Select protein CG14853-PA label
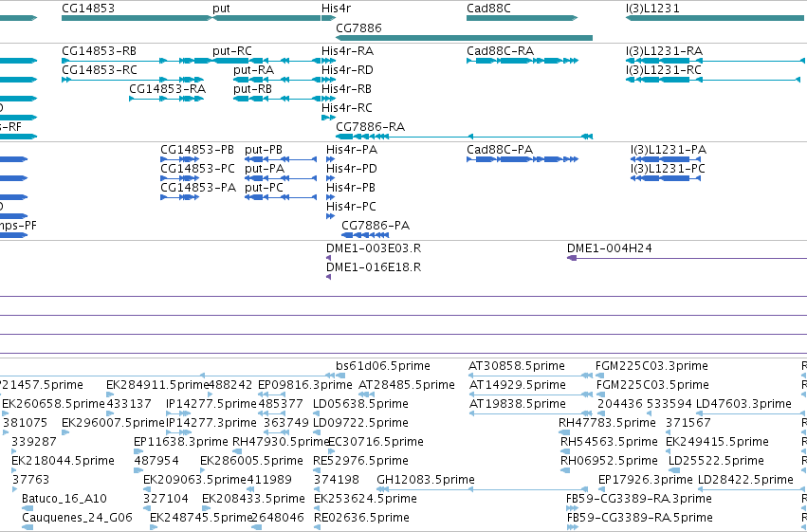The height and width of the screenshot is (532, 807). [198, 188]
